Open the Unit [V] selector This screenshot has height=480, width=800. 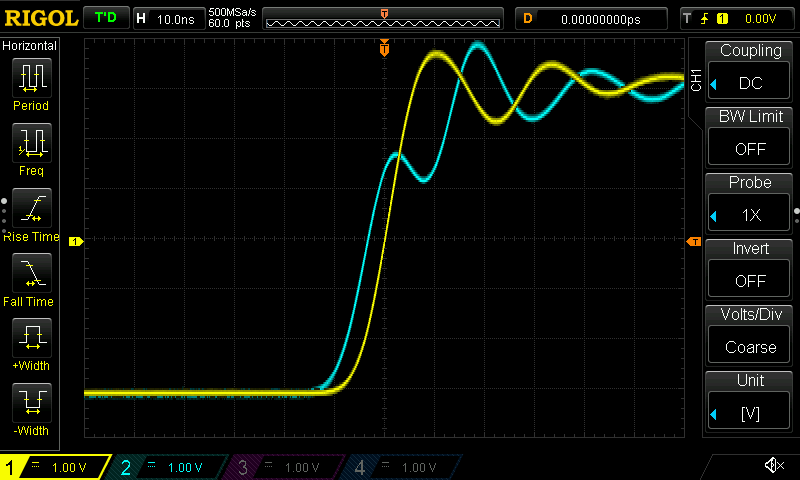[x=749, y=400]
